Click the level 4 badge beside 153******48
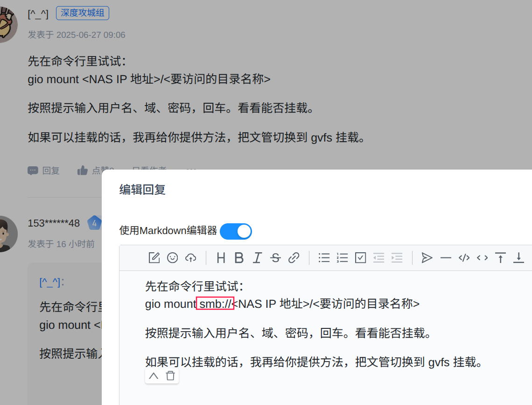Image resolution: width=532 pixels, height=405 pixels. 94,223
